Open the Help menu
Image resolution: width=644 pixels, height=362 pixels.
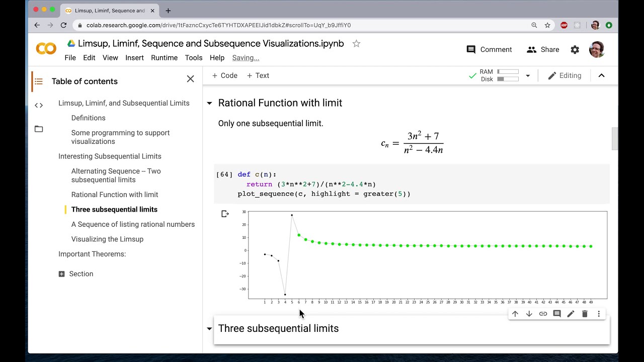click(217, 58)
